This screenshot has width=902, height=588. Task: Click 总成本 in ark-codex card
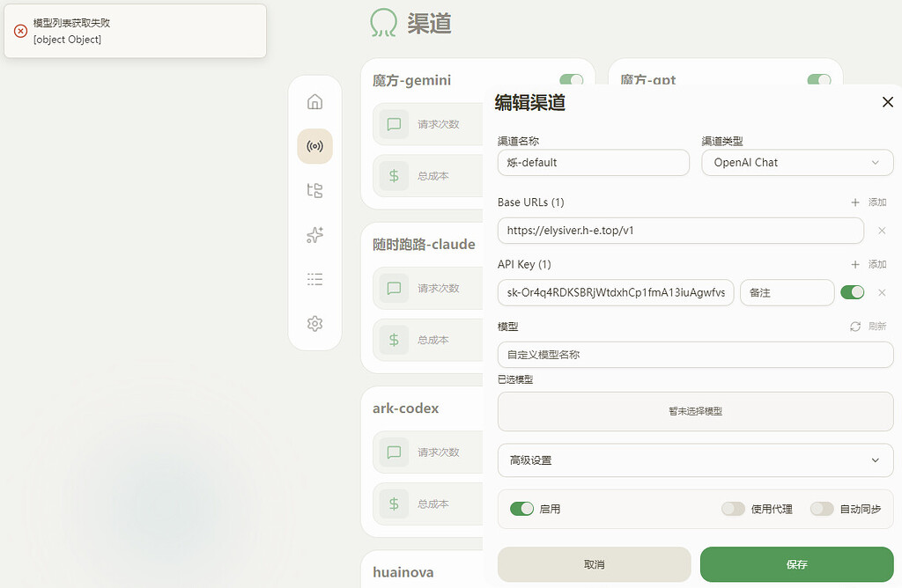coord(433,504)
